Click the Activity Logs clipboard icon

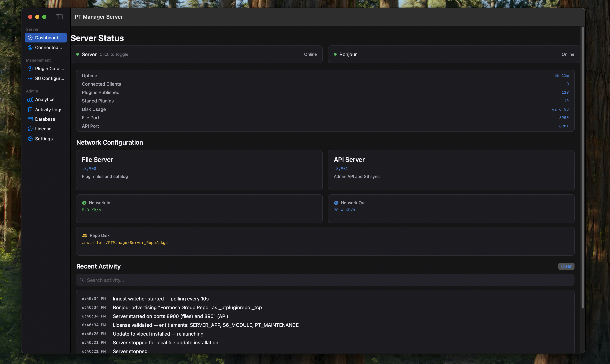pos(30,110)
